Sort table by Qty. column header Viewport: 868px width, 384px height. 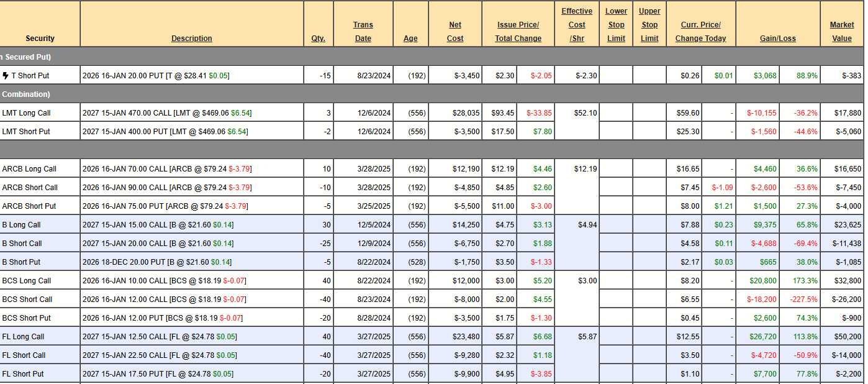[318, 39]
